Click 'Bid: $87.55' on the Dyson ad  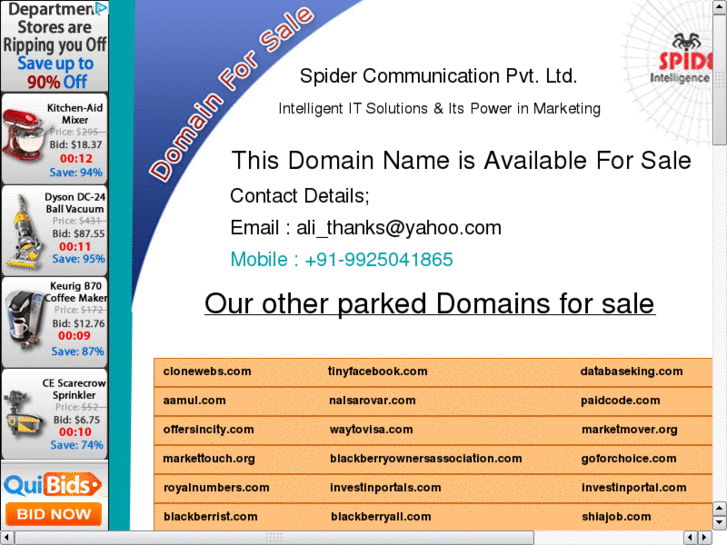click(78, 234)
